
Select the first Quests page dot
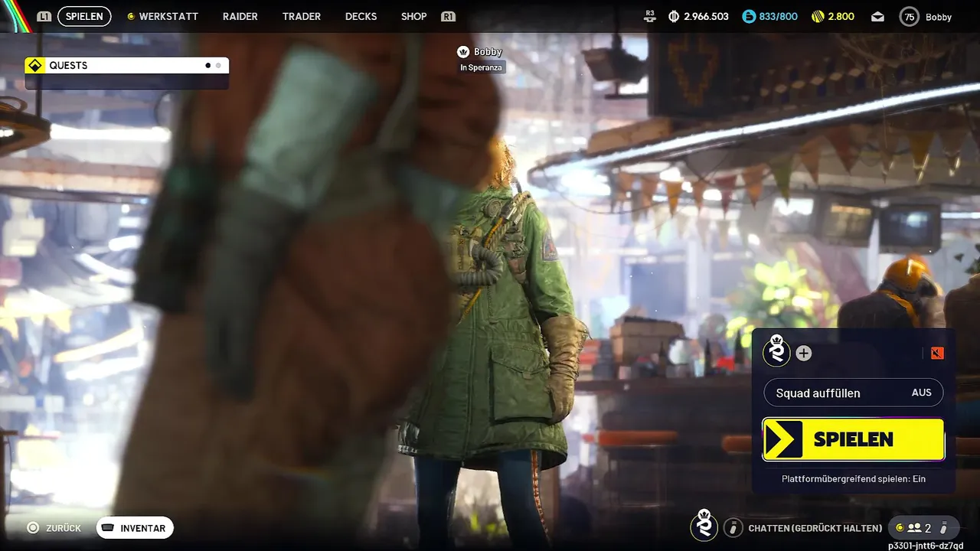207,65
